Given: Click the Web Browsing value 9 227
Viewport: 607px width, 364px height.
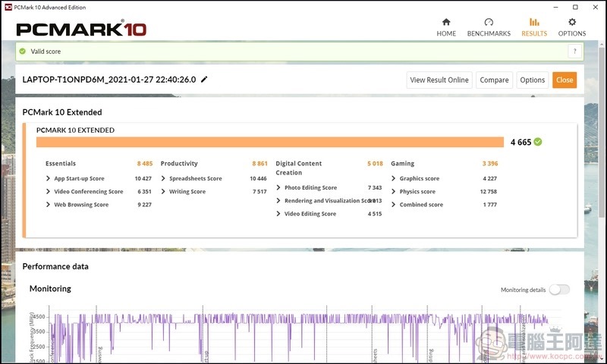Looking at the screenshot, I should click(144, 205).
